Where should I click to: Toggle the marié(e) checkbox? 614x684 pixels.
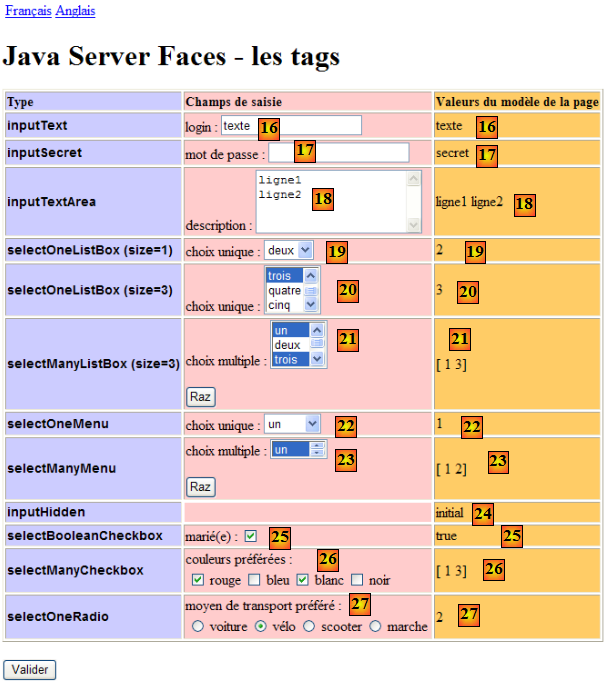point(250,536)
